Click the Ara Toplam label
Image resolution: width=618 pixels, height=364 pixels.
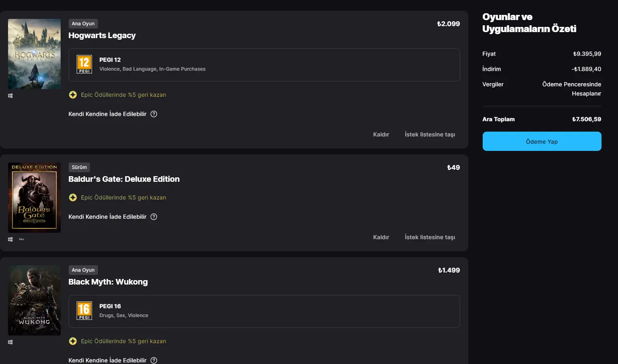click(498, 119)
